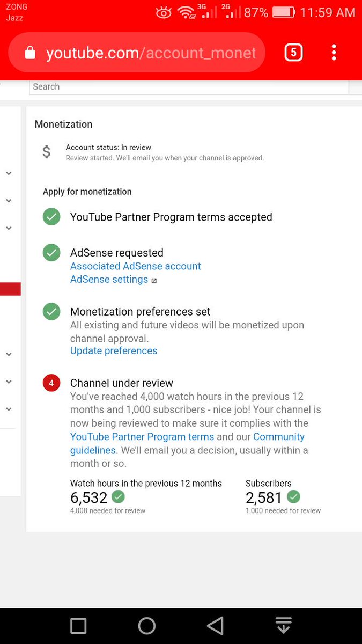
Task: Expand the second sidebar chevron
Action: point(9,201)
